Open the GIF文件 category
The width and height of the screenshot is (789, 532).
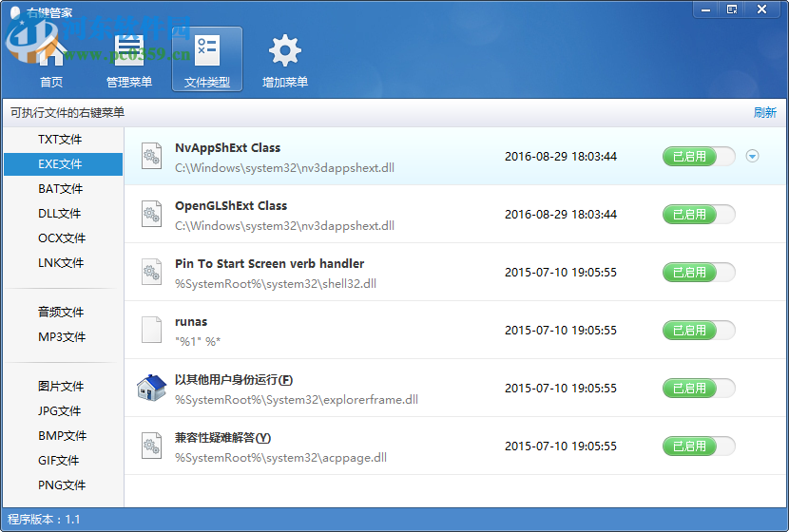[x=63, y=460]
